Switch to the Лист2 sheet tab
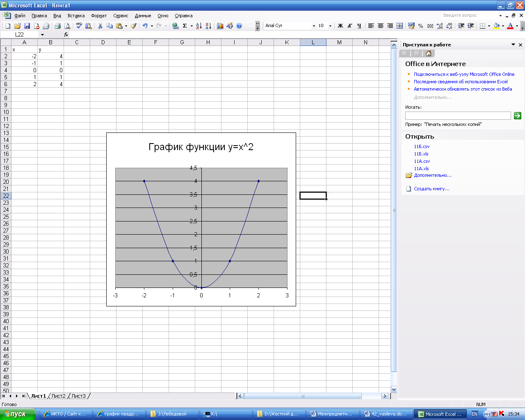The height and width of the screenshot is (420, 525). (x=58, y=396)
